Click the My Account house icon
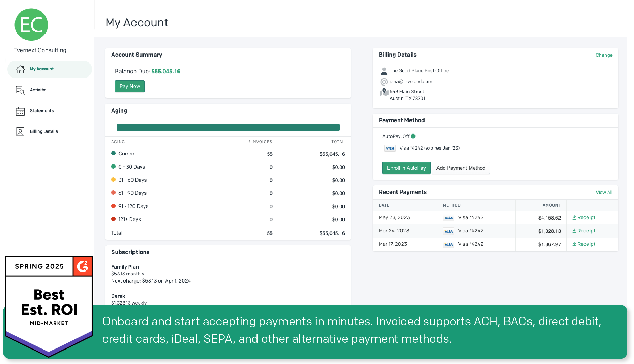634x364 pixels. 20,69
